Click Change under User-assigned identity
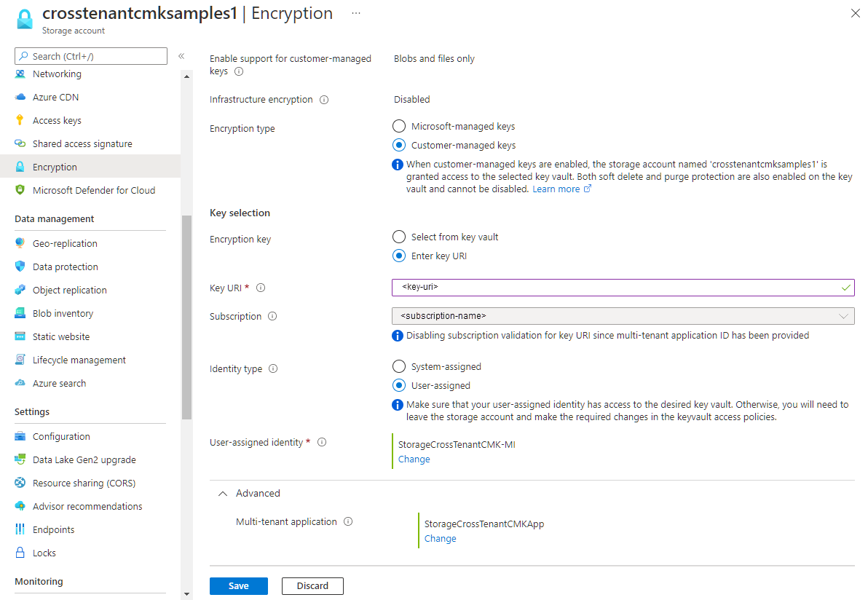The image size is (868, 600). 414,459
